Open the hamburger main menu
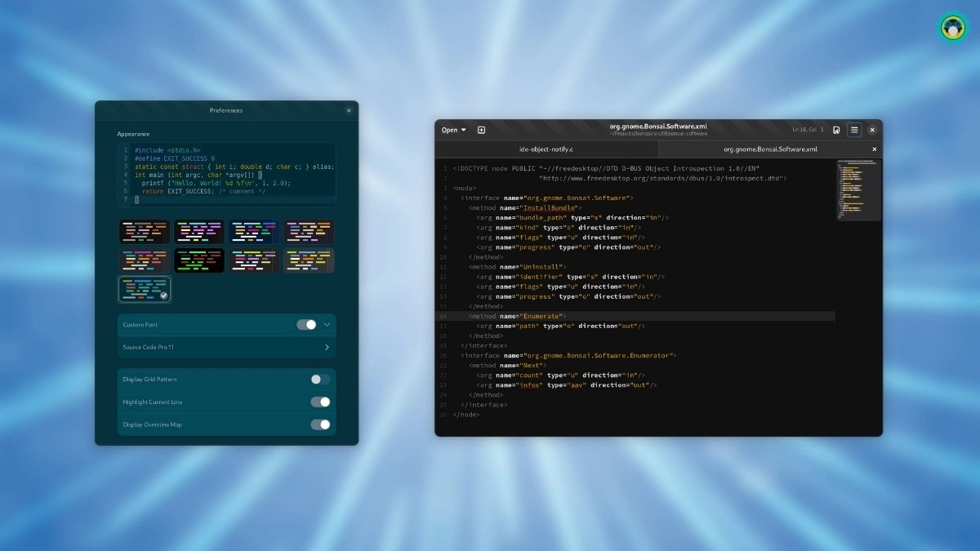This screenshot has height=551, width=980. click(x=854, y=130)
